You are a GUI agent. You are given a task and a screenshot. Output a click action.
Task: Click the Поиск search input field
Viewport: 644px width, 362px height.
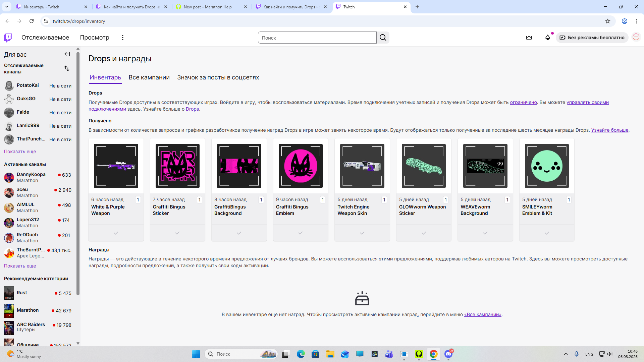tap(317, 38)
